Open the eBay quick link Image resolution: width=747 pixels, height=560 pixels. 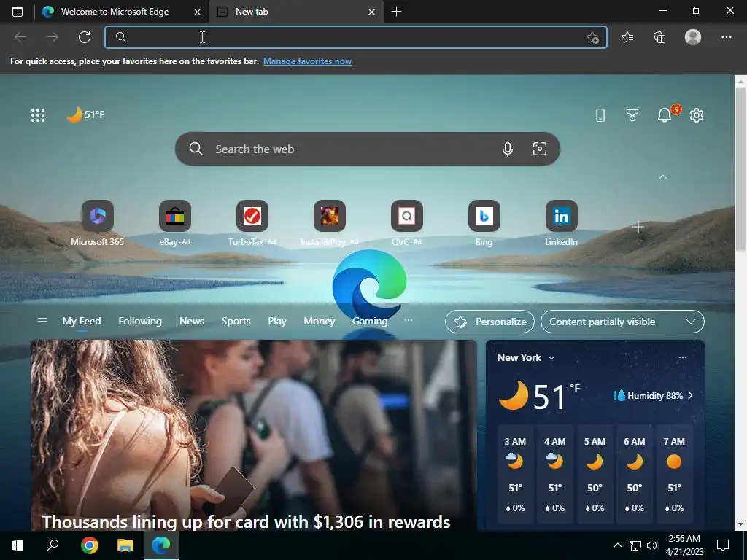pos(175,223)
